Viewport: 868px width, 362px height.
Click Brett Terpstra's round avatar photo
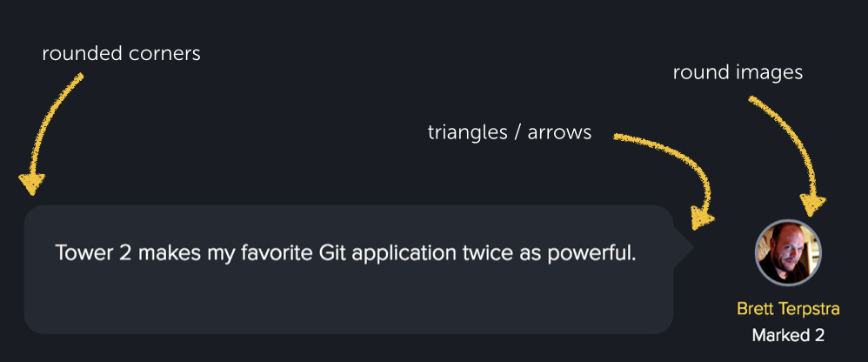click(788, 252)
